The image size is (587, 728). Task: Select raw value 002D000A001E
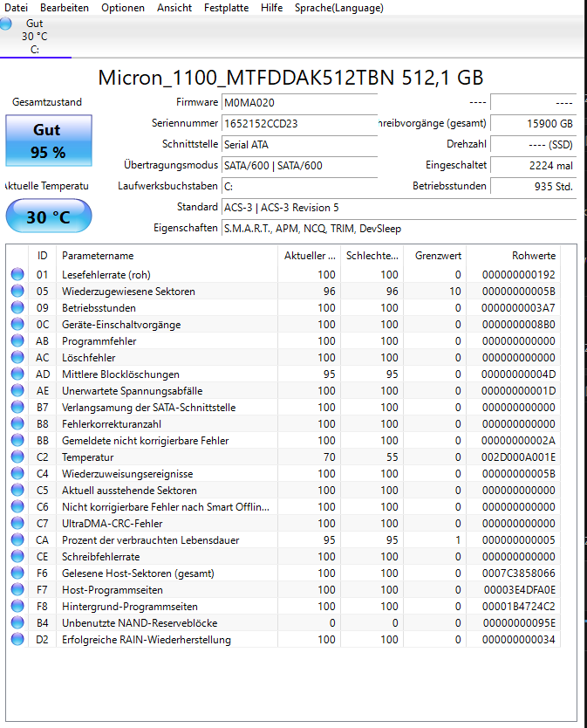pos(518,457)
